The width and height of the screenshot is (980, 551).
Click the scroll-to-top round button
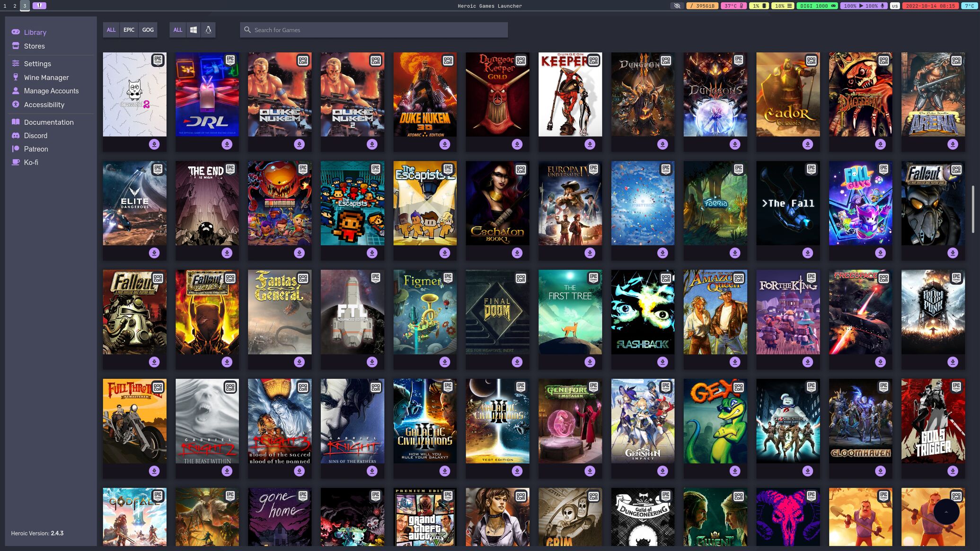[946, 512]
